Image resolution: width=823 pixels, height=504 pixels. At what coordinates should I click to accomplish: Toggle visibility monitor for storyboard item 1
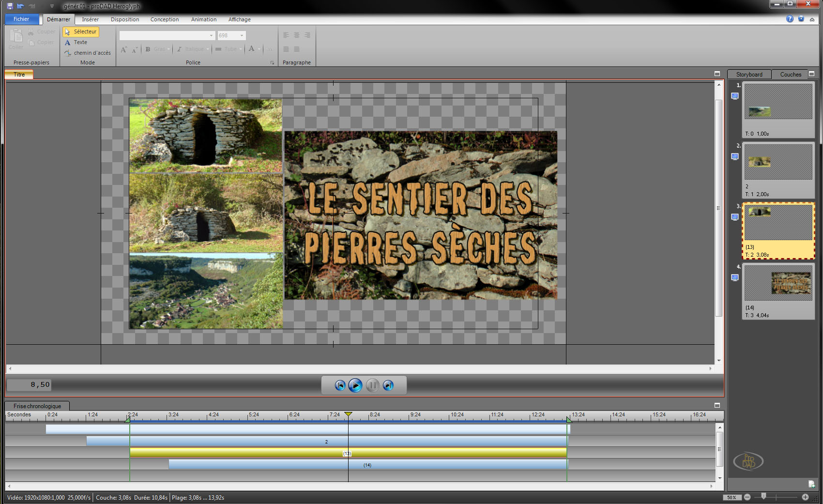tap(735, 96)
